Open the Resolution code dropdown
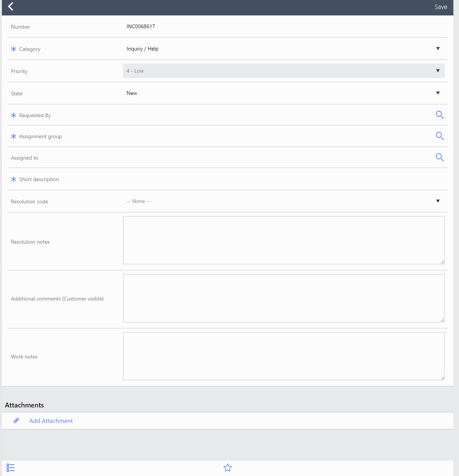This screenshot has width=459, height=476. [284, 201]
